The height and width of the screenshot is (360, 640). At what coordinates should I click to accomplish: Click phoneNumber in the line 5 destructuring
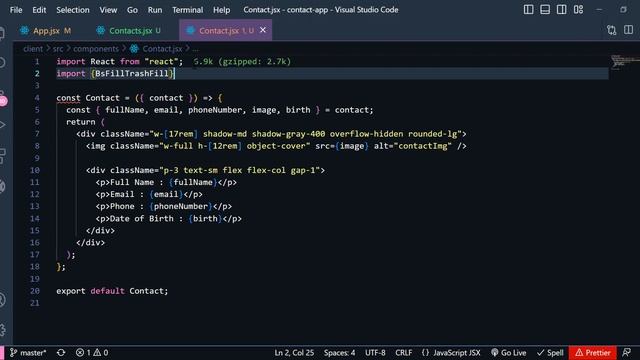point(215,110)
